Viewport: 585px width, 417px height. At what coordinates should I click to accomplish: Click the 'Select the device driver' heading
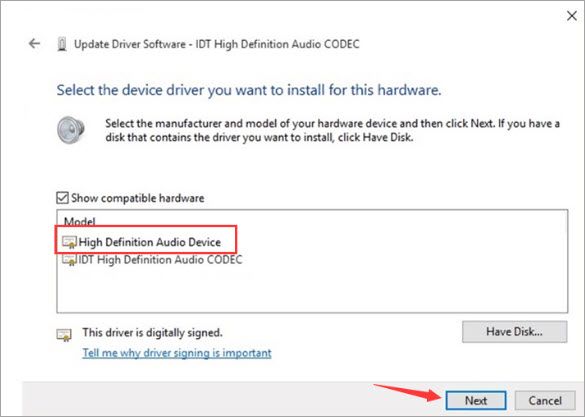coord(249,90)
